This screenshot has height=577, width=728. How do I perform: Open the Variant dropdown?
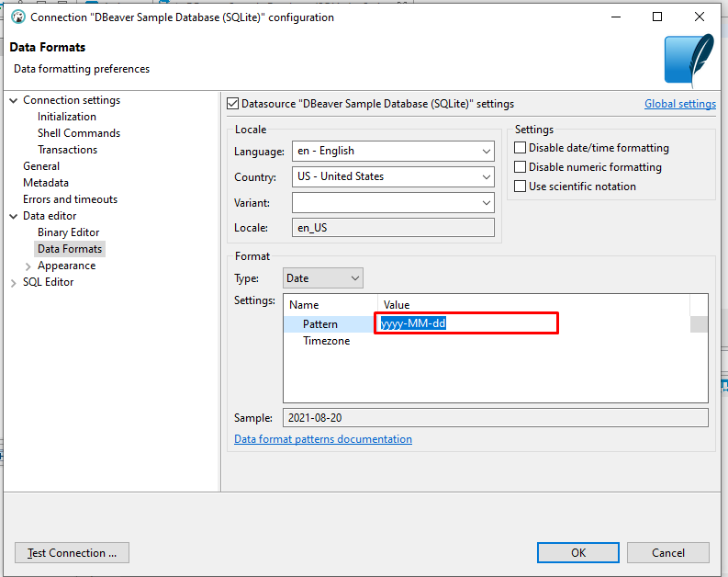point(393,202)
